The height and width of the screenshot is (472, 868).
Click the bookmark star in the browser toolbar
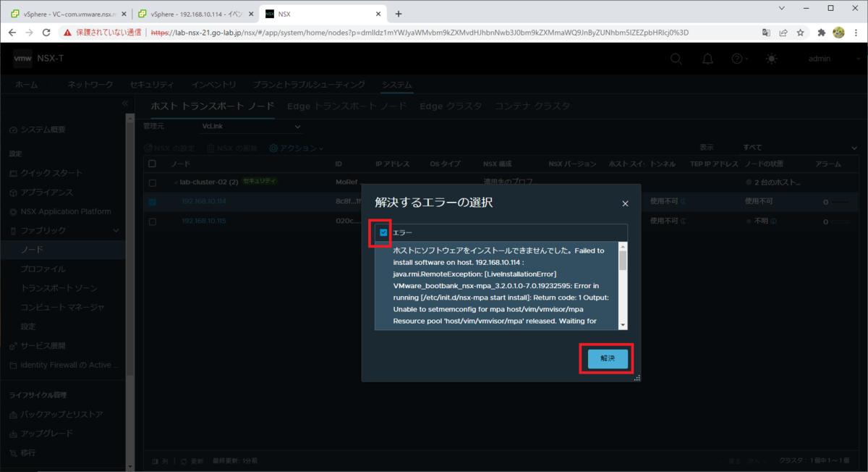pyautogui.click(x=800, y=32)
